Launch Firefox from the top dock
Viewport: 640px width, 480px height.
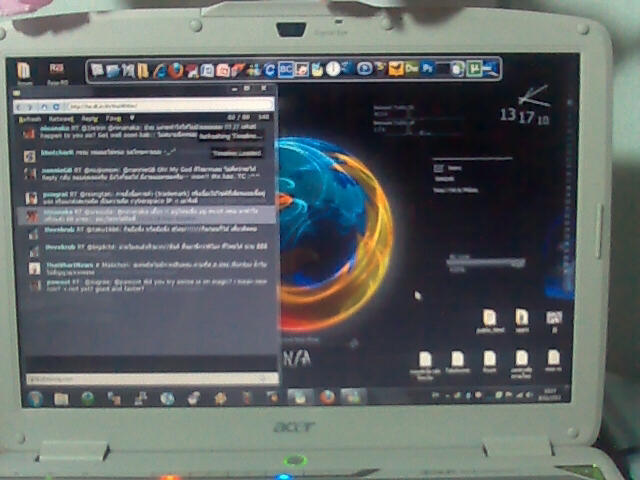pyautogui.click(x=176, y=70)
